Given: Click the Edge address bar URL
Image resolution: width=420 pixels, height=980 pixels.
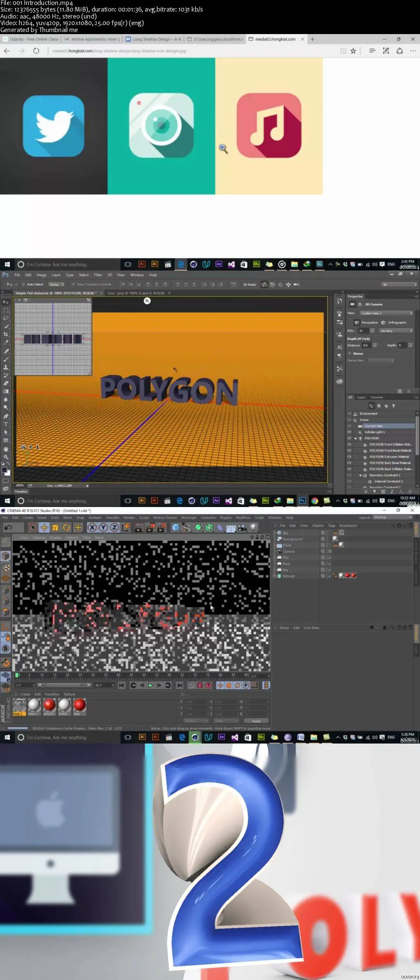Looking at the screenshot, I should pyautogui.click(x=119, y=51).
